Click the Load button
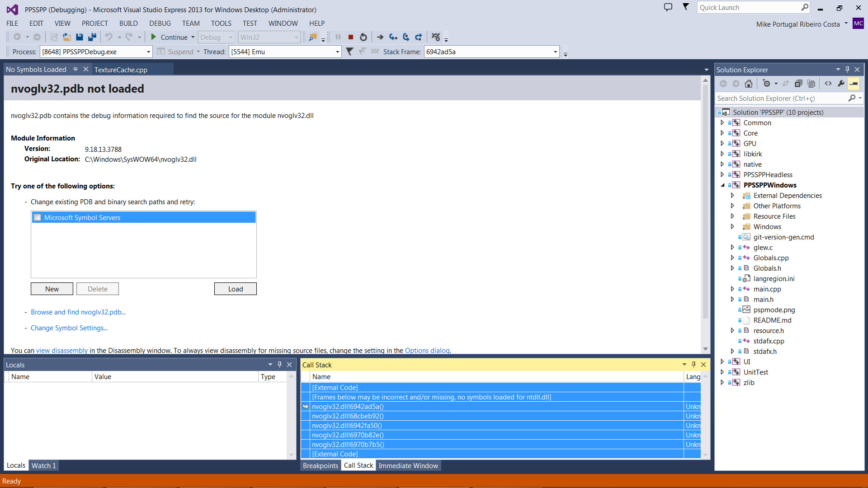 coord(235,289)
